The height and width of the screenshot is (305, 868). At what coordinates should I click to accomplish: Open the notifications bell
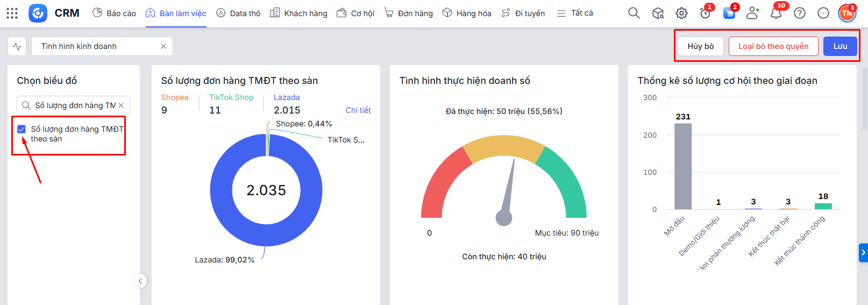tap(775, 13)
